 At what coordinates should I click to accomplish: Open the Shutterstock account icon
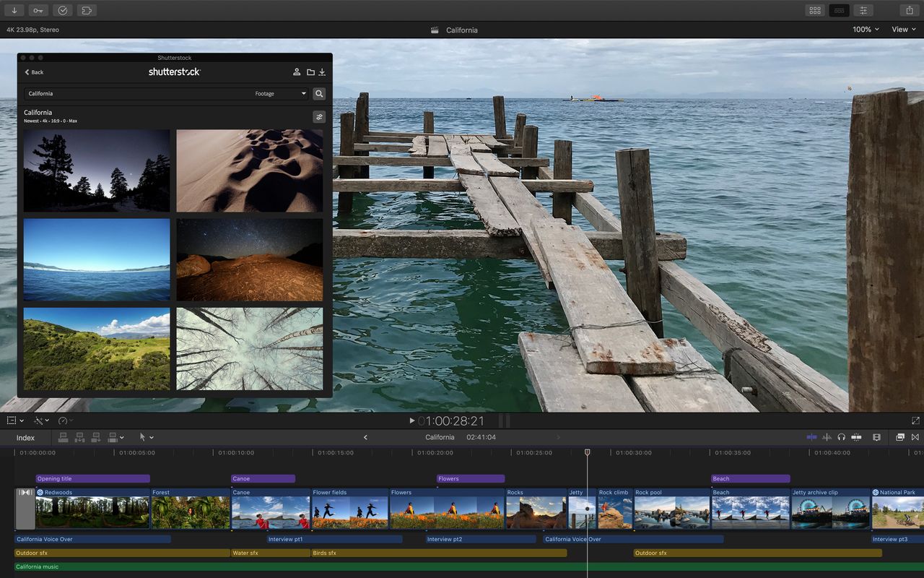297,72
